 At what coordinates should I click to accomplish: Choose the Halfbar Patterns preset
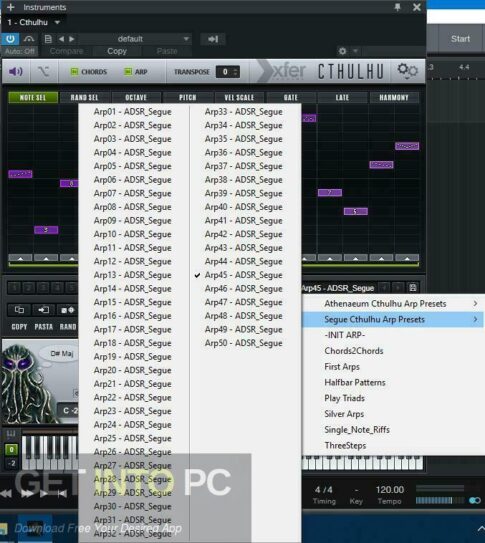click(x=393, y=382)
